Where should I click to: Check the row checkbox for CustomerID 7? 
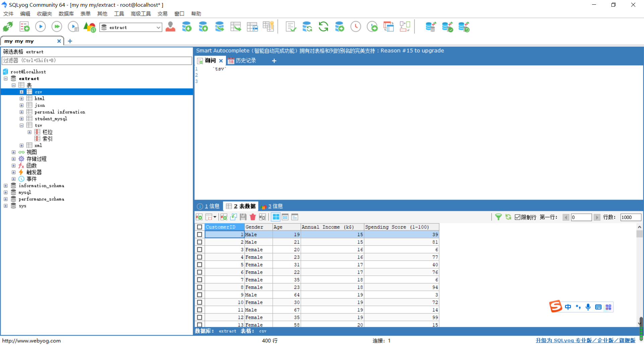pyautogui.click(x=200, y=280)
